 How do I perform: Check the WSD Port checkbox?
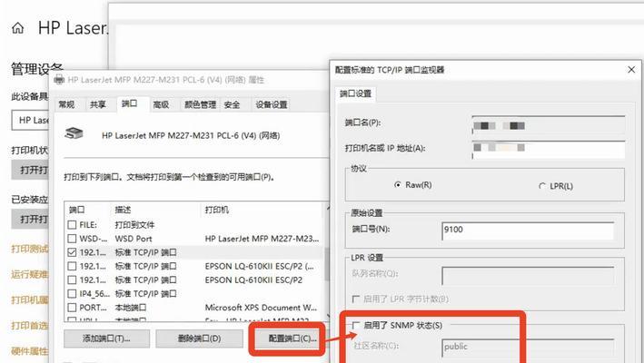click(x=72, y=239)
